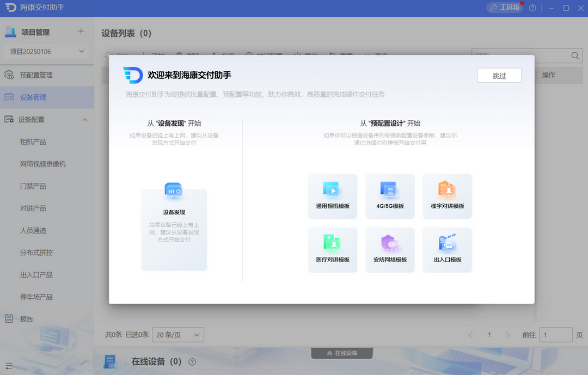Viewport: 588px width, 375px height.
Task: Open the 工具箱 toolbox in the title bar
Action: (x=505, y=8)
